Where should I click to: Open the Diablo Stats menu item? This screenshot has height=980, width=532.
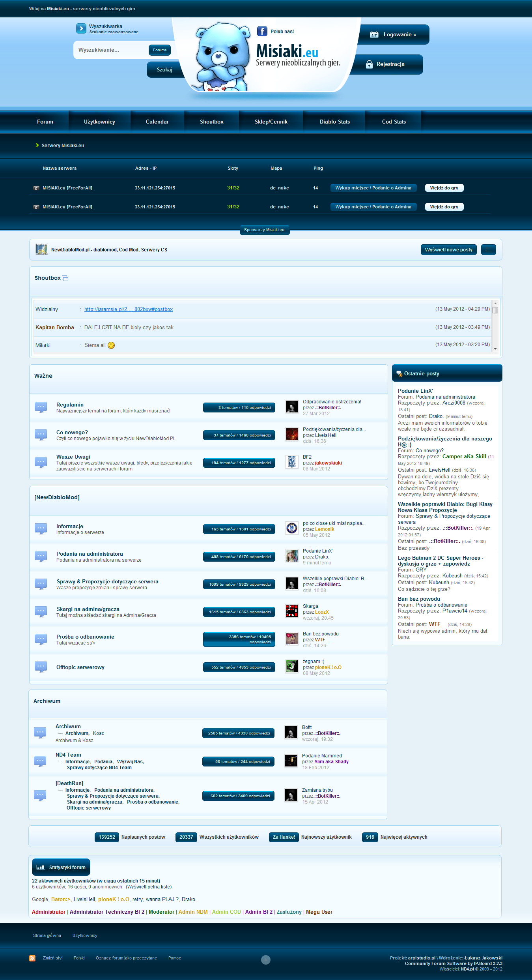pos(334,122)
